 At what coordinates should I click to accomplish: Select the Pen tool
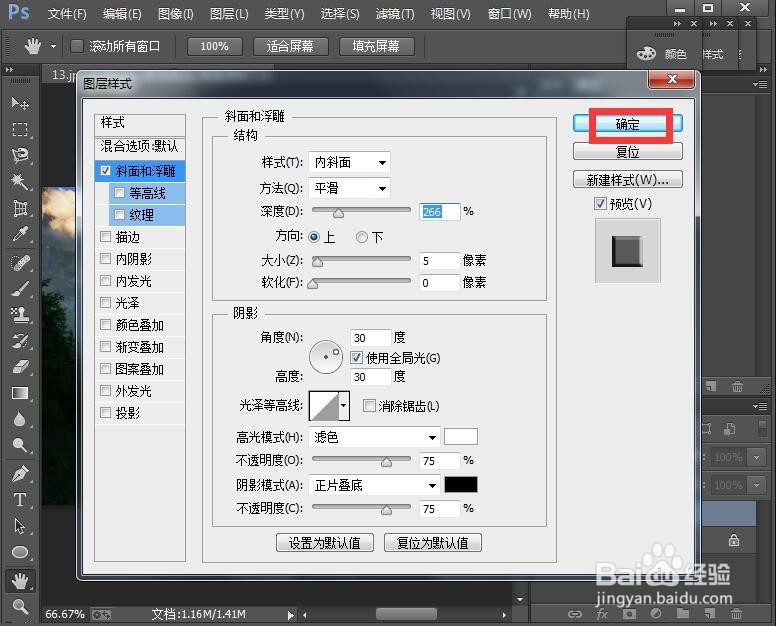20,474
